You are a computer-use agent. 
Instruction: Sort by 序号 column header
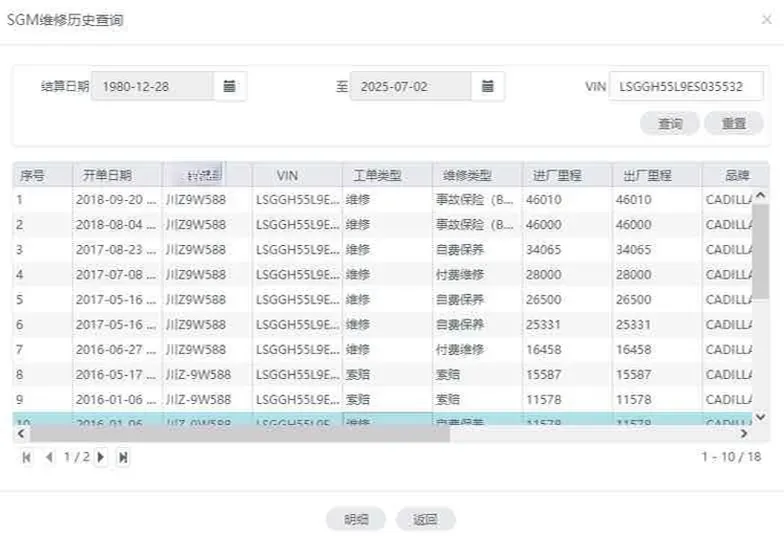click(x=42, y=175)
